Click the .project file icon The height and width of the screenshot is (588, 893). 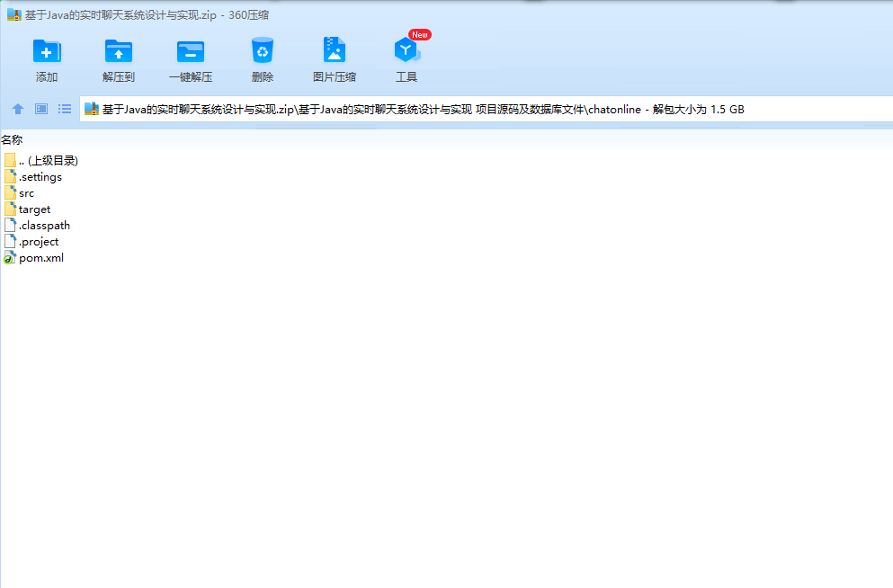[x=10, y=241]
